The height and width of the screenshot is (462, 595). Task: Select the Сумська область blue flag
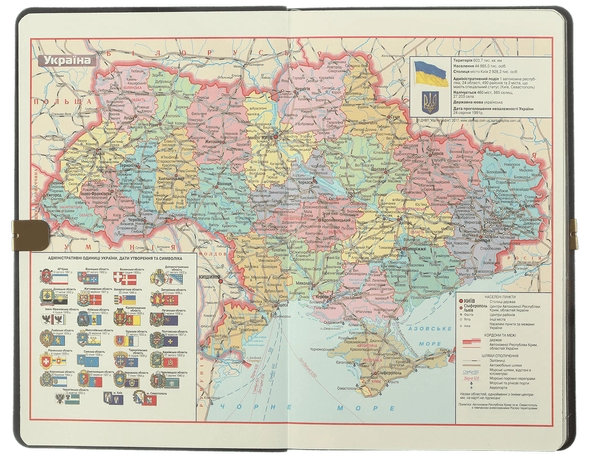click(92, 362)
